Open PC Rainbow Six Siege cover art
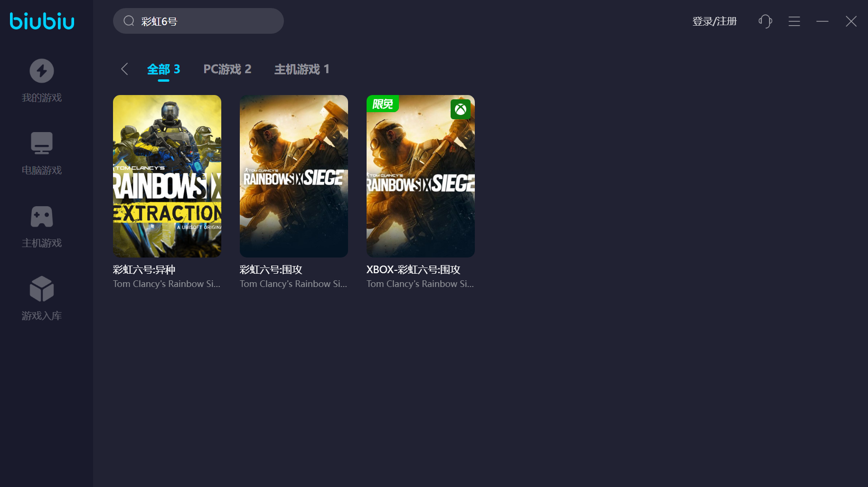 (x=294, y=176)
